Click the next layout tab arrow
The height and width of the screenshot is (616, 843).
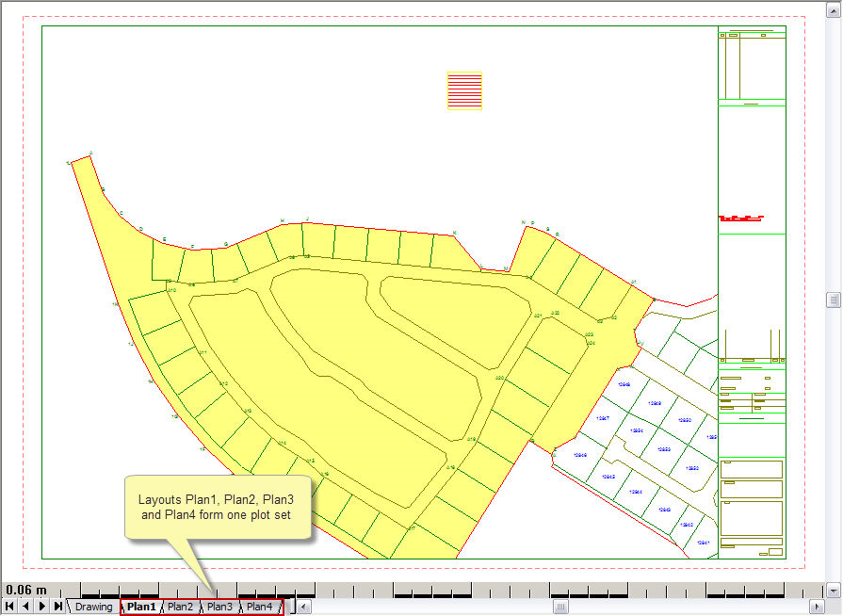[x=42, y=607]
